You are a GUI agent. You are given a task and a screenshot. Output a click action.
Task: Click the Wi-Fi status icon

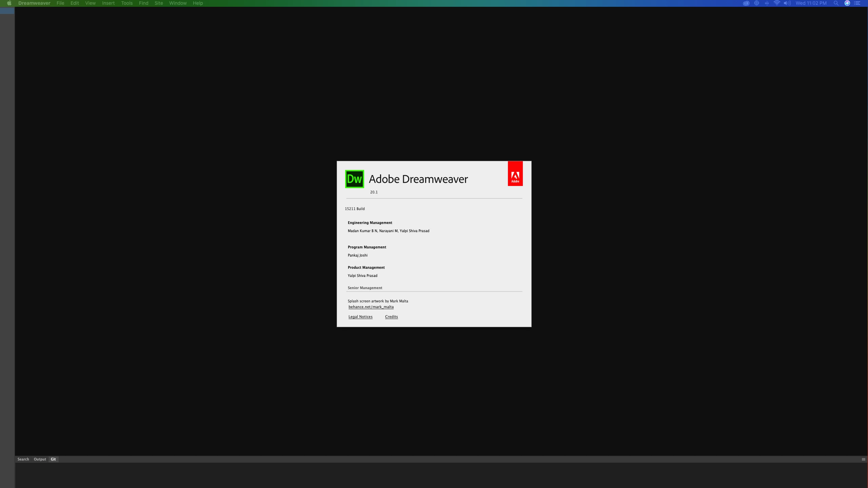(x=776, y=3)
